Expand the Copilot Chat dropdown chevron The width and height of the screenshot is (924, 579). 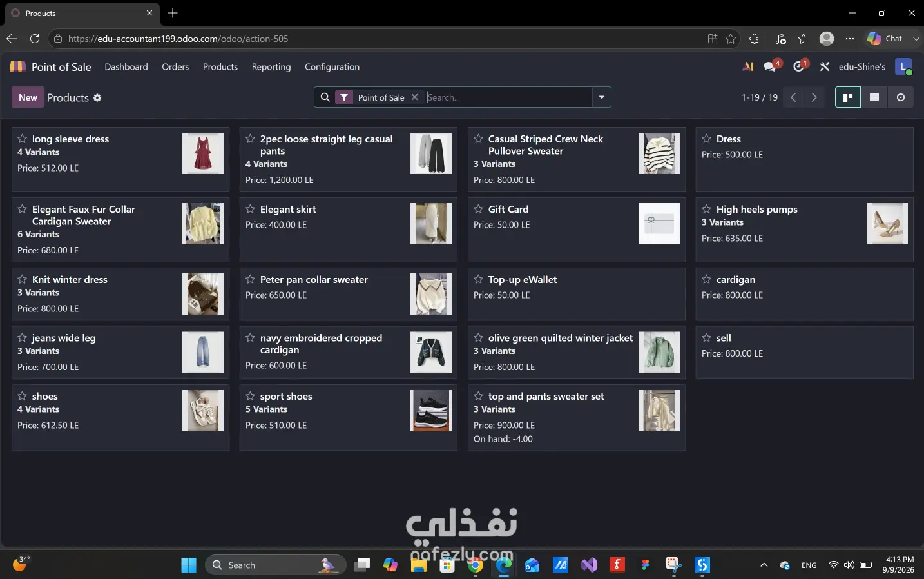(x=916, y=39)
